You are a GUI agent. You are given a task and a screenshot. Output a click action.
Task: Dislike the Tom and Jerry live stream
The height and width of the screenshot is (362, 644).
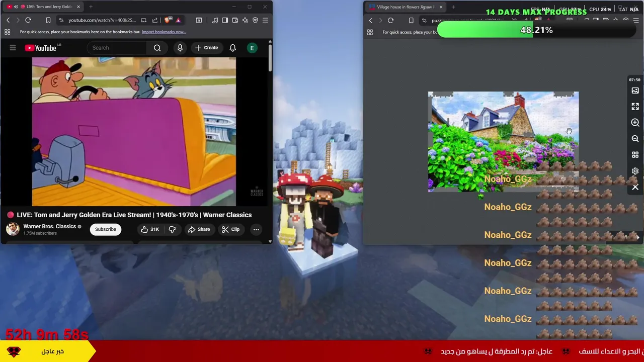pyautogui.click(x=172, y=229)
